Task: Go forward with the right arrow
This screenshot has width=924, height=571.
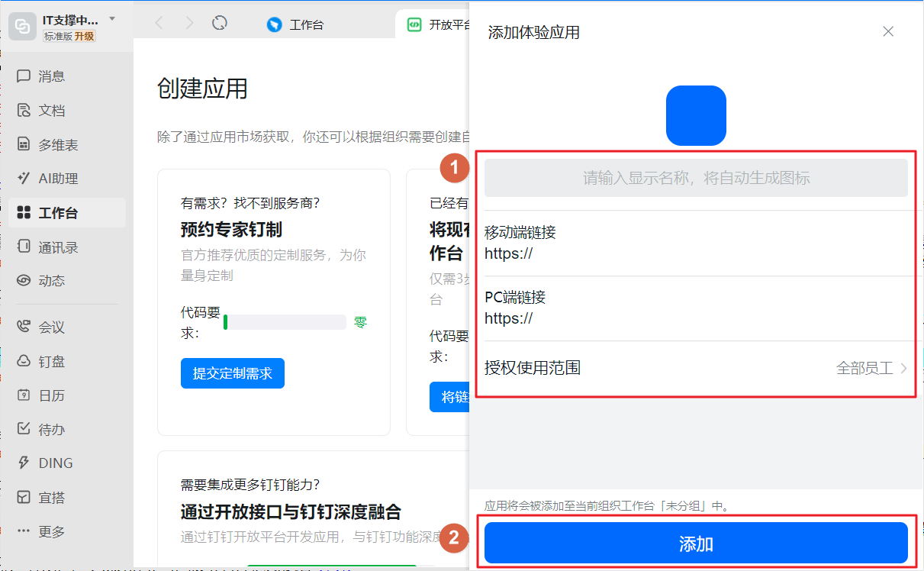Action: point(189,24)
